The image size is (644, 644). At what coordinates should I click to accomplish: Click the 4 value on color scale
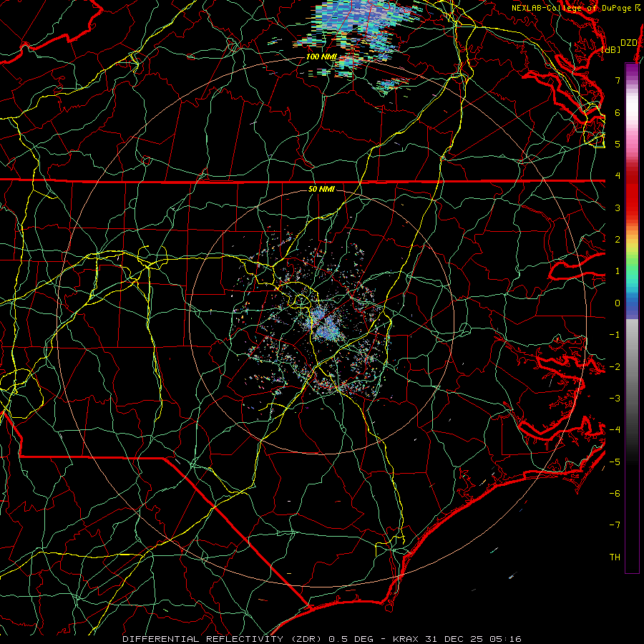point(618,176)
